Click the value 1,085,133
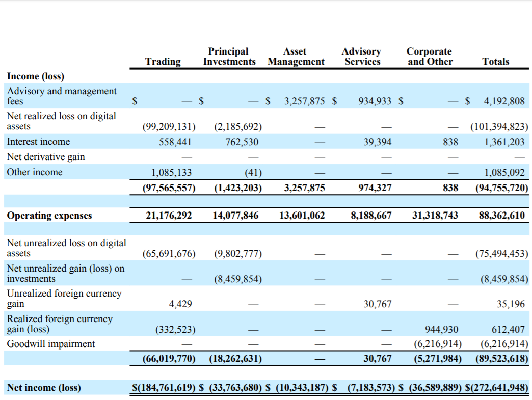This screenshot has height=400, width=532. click(x=171, y=173)
